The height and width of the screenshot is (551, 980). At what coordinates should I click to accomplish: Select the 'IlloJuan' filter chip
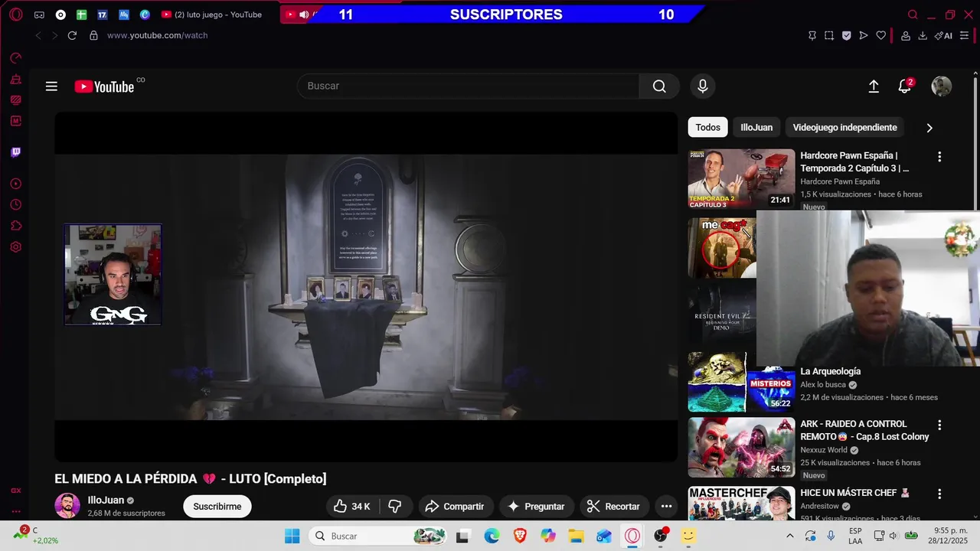pos(756,127)
